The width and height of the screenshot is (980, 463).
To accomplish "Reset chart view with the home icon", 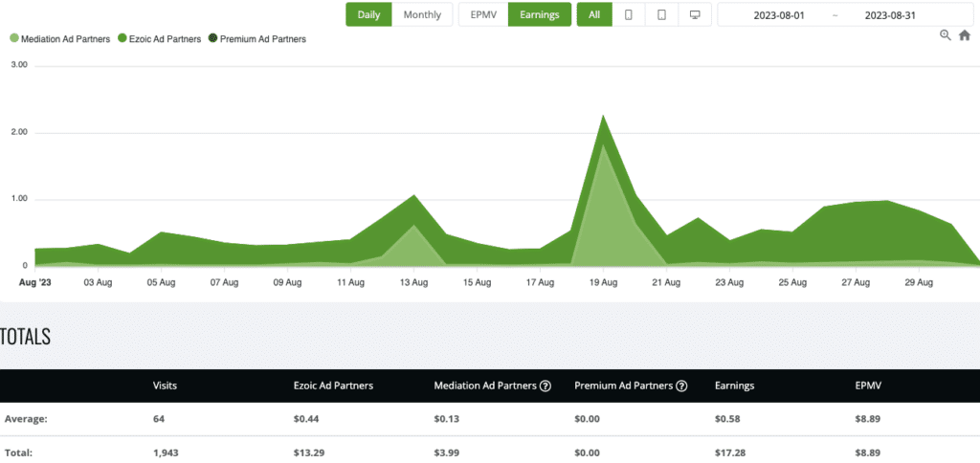I will pos(964,35).
